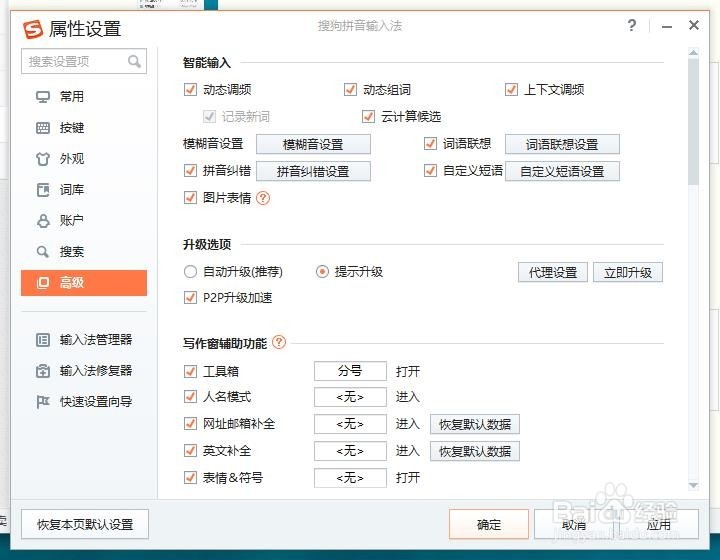The image size is (720, 560).
Task: Click the flag icon beside 快速设置向导
Action: coord(43,402)
